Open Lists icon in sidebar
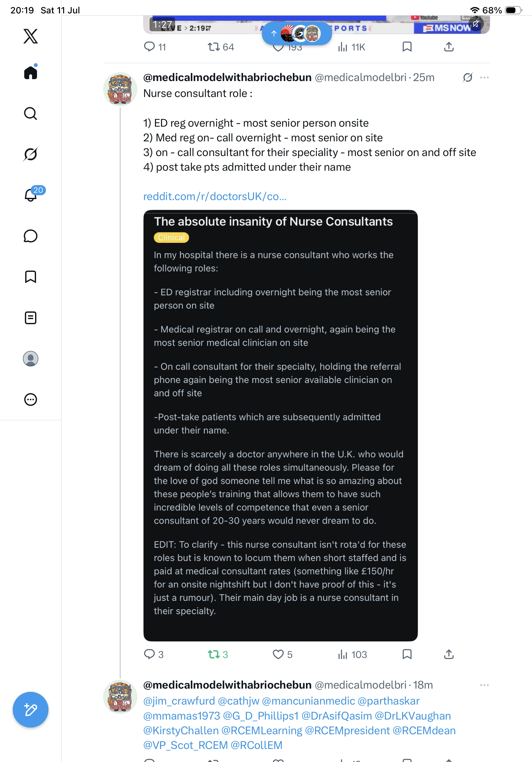532x762 pixels. point(31,317)
